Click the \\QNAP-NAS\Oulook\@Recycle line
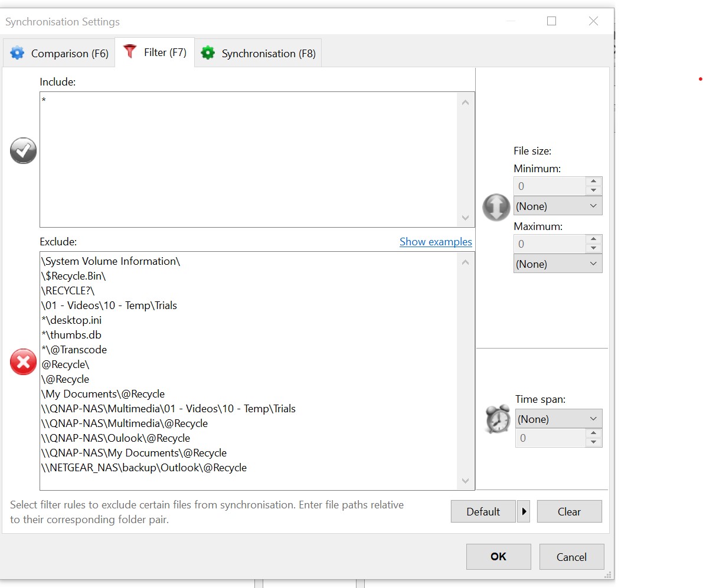Image resolution: width=703 pixels, height=588 pixels. tap(116, 438)
